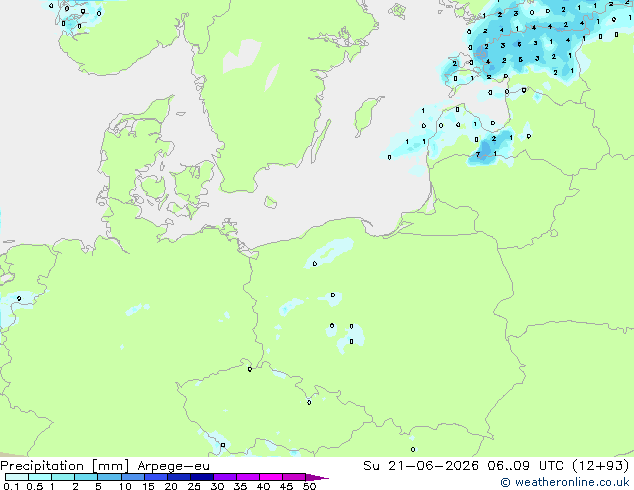The image size is (634, 490).
Task: Click the above-50 mm legend arrow tip
Action: (317, 477)
